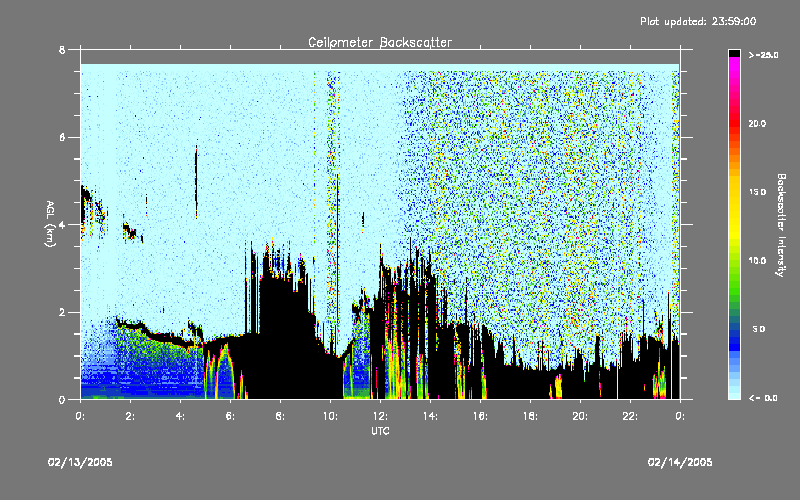Image resolution: width=800 pixels, height=500 pixels.
Task: Click the 'AGL (km)' y-axis label
Action: point(50,224)
